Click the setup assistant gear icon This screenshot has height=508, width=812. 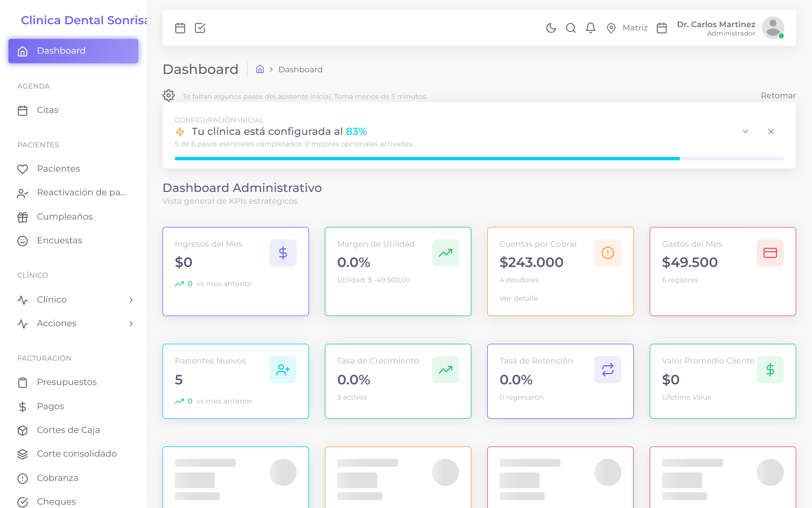point(168,95)
